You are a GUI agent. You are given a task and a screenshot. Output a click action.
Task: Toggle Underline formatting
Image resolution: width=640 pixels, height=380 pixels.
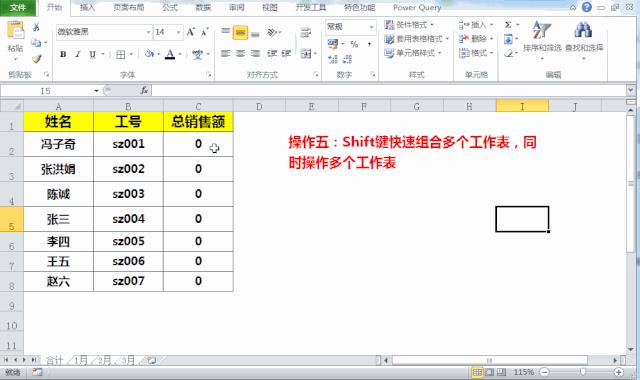point(93,54)
